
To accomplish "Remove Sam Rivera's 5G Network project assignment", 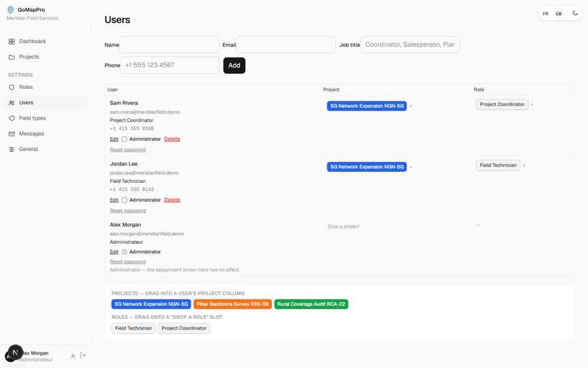I will point(411,106).
